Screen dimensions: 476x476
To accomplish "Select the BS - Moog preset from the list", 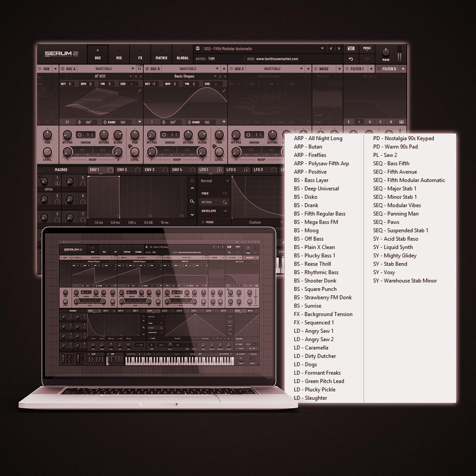I will pyautogui.click(x=307, y=230).
